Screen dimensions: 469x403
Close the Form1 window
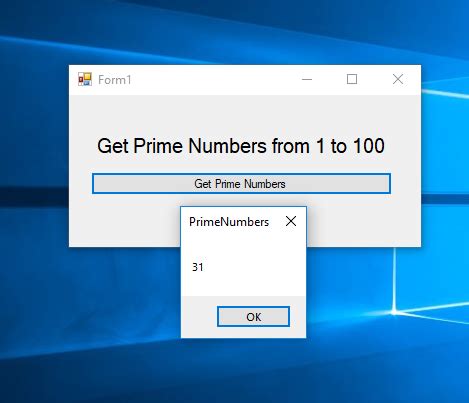coord(398,79)
